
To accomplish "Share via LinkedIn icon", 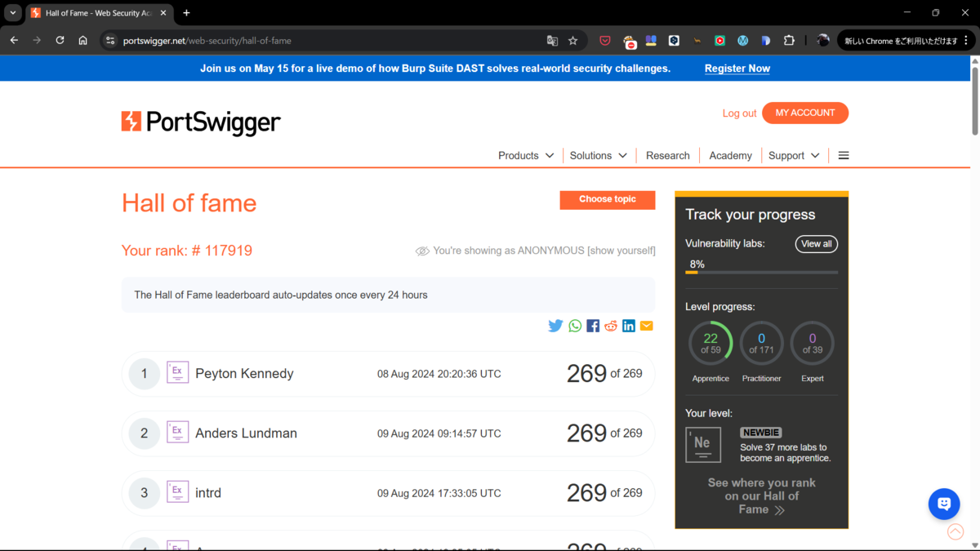I will 629,326.
